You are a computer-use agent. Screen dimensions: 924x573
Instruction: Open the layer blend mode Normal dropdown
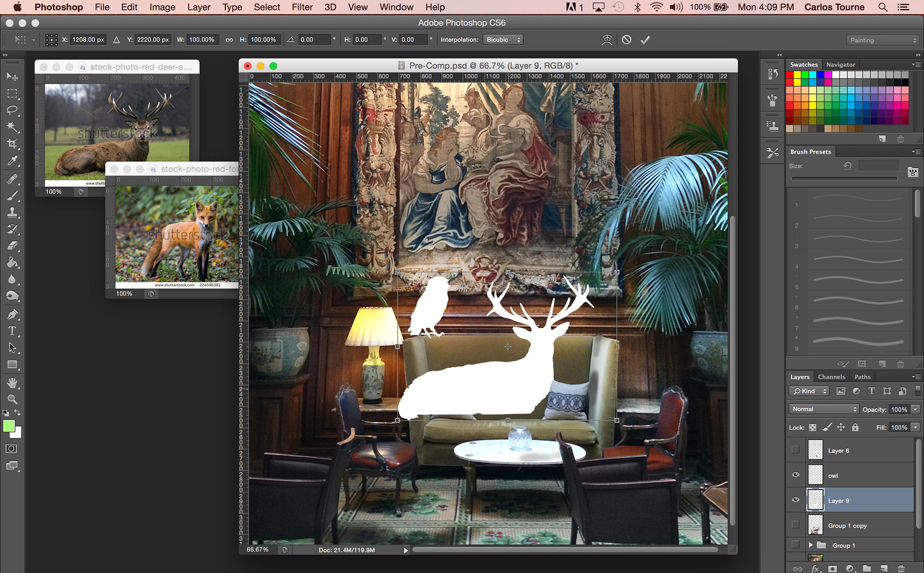(x=824, y=409)
